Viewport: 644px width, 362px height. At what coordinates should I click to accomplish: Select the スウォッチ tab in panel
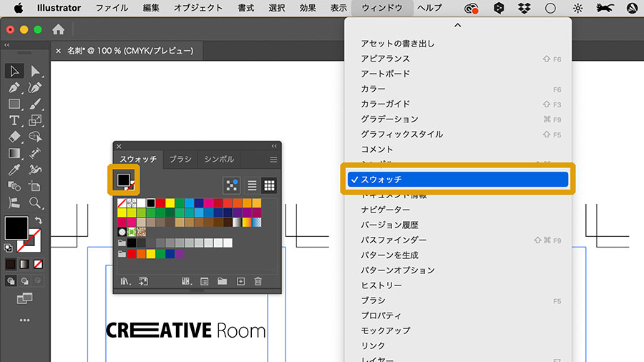pyautogui.click(x=138, y=160)
